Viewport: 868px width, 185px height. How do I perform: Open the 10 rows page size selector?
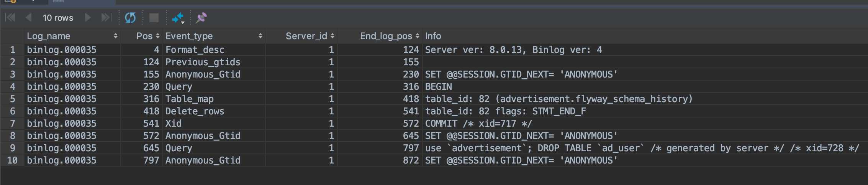(58, 18)
